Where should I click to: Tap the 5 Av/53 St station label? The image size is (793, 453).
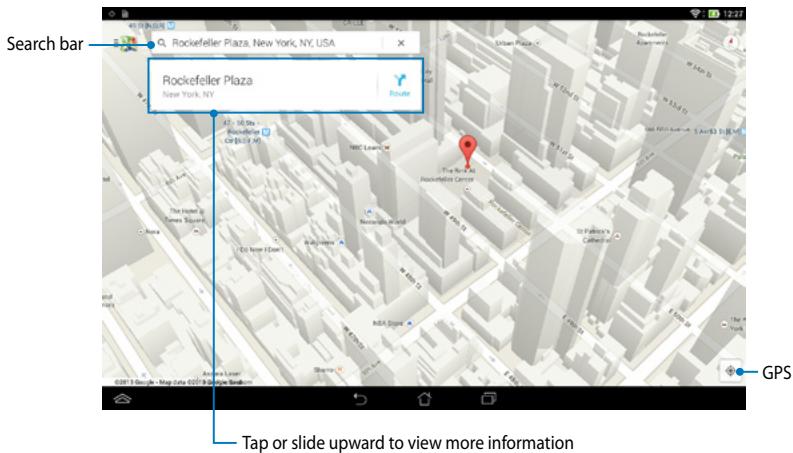[x=718, y=131]
